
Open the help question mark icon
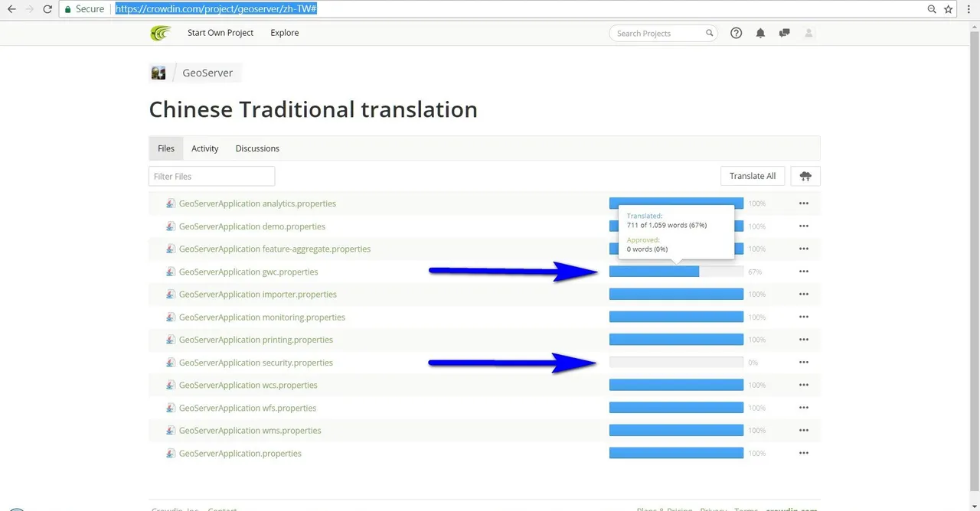tap(736, 33)
